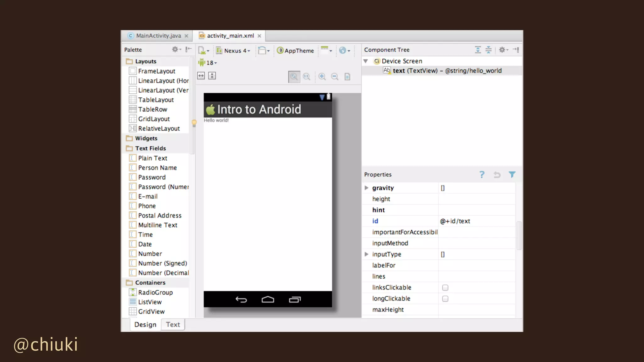Image resolution: width=644 pixels, height=362 pixels.
Task: Click the restore default value arrow icon
Action: (x=497, y=174)
